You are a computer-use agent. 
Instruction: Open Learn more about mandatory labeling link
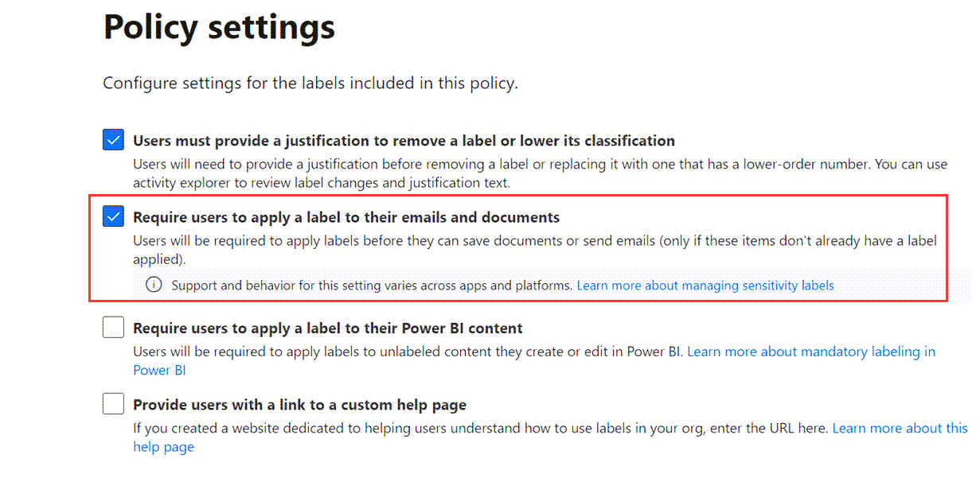point(811,351)
